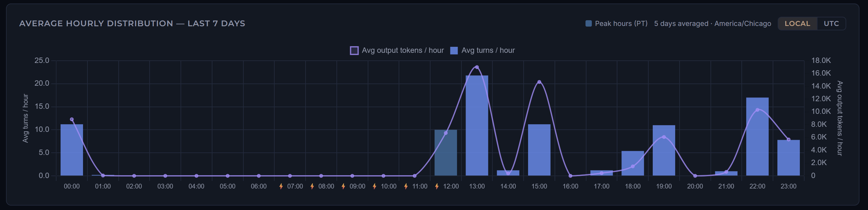
Task: Select the 15:00 turns bar
Action: 539,150
